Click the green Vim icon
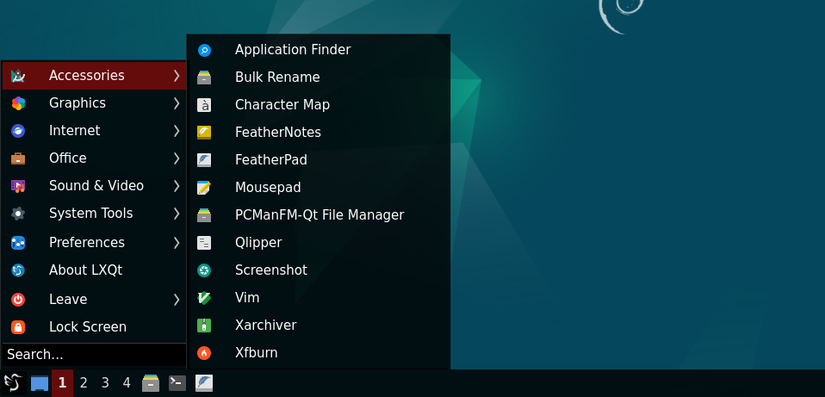The width and height of the screenshot is (825, 397). pos(204,298)
